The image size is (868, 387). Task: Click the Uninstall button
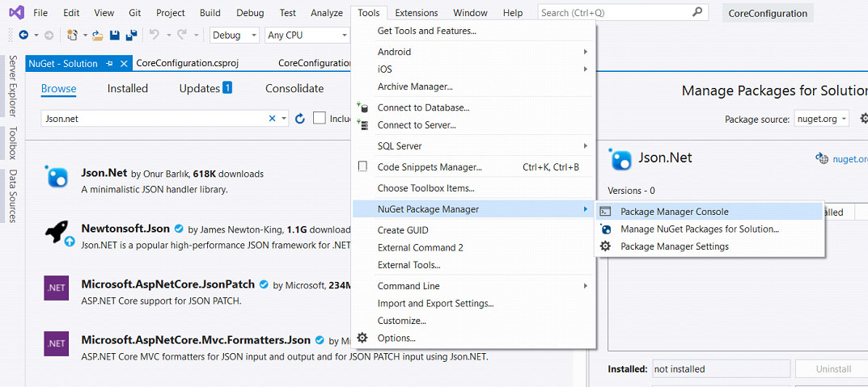833,368
